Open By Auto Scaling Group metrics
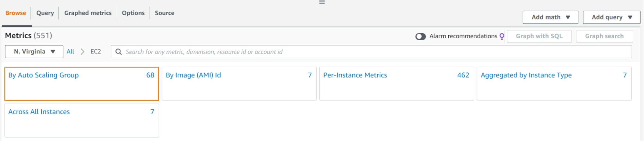Screen dimensions: 644x141 point(44,75)
